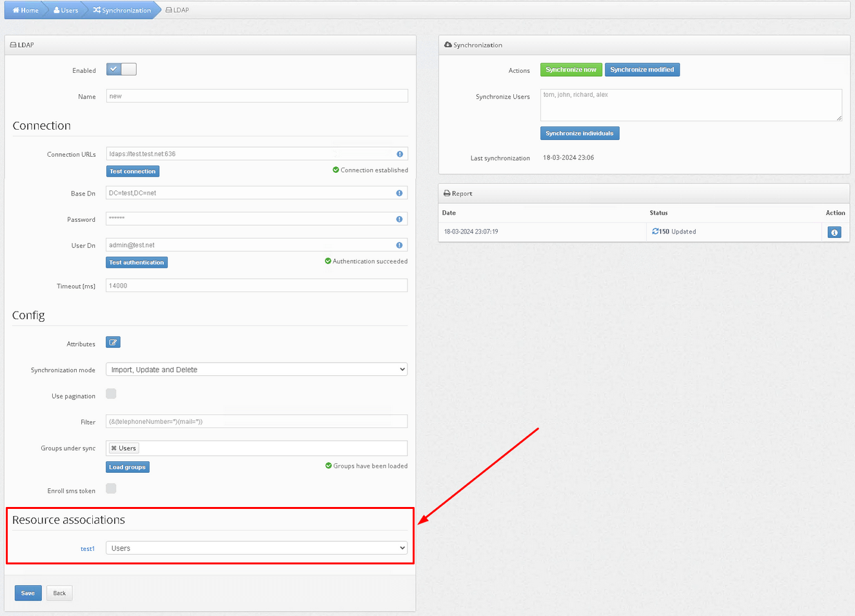Open the Attributes edit icon button

(x=113, y=343)
